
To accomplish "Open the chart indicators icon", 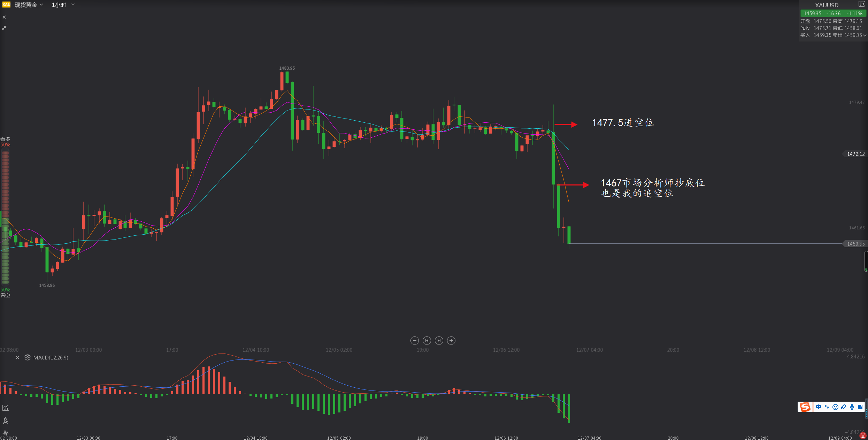I will tap(6, 408).
